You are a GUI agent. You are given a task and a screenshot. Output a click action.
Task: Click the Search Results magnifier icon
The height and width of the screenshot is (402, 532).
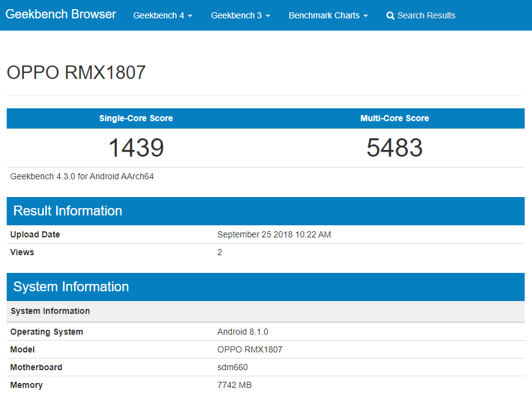390,16
